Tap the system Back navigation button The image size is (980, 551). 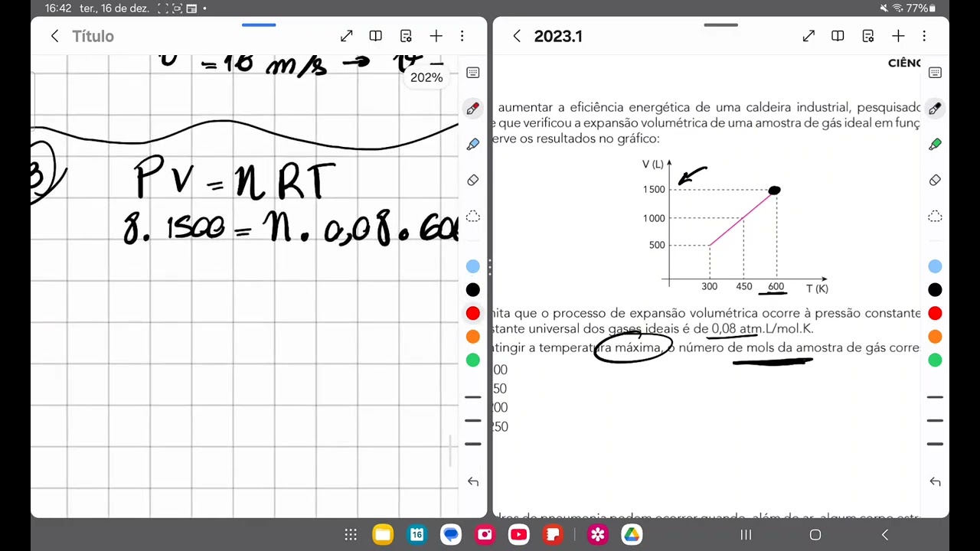[885, 535]
